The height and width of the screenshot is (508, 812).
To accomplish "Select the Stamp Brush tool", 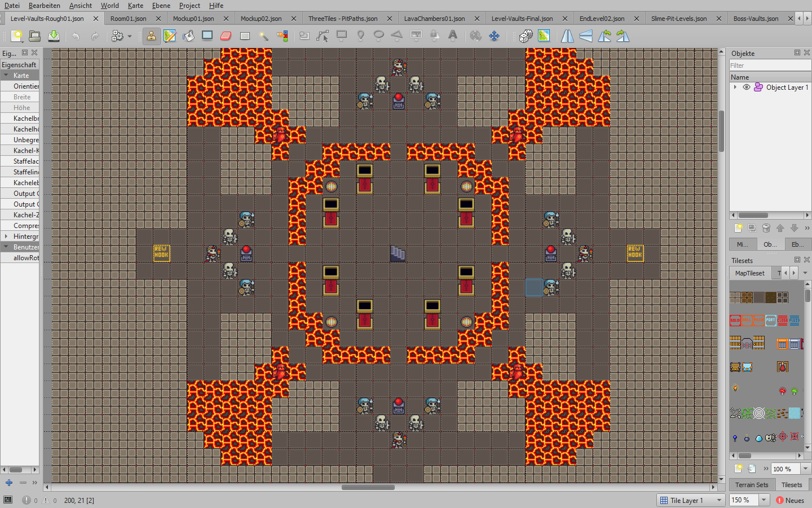I will click(151, 36).
